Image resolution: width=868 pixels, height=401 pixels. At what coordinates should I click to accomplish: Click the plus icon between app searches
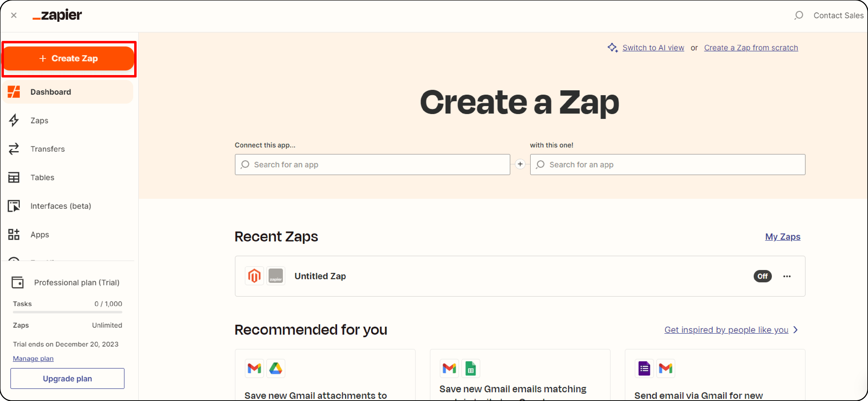(x=520, y=164)
